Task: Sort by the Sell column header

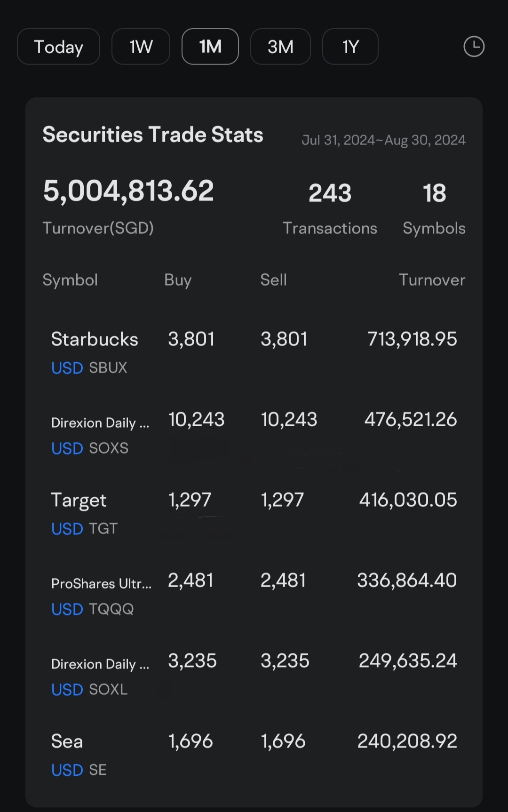Action: [273, 280]
